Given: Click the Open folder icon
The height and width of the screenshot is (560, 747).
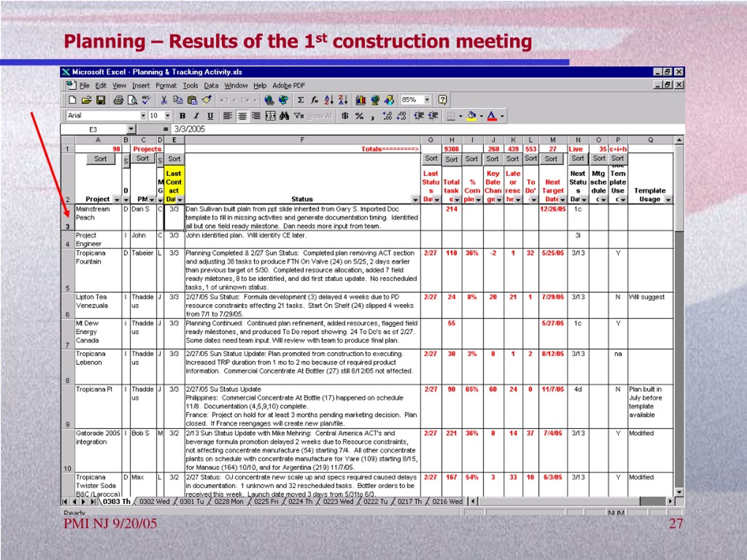Looking at the screenshot, I should [86, 100].
